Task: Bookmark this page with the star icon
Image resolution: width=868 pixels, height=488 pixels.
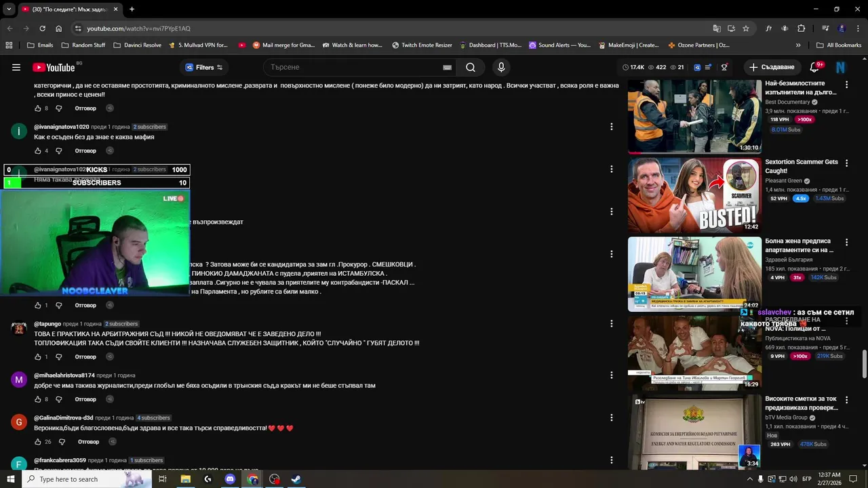Action: pos(746,28)
